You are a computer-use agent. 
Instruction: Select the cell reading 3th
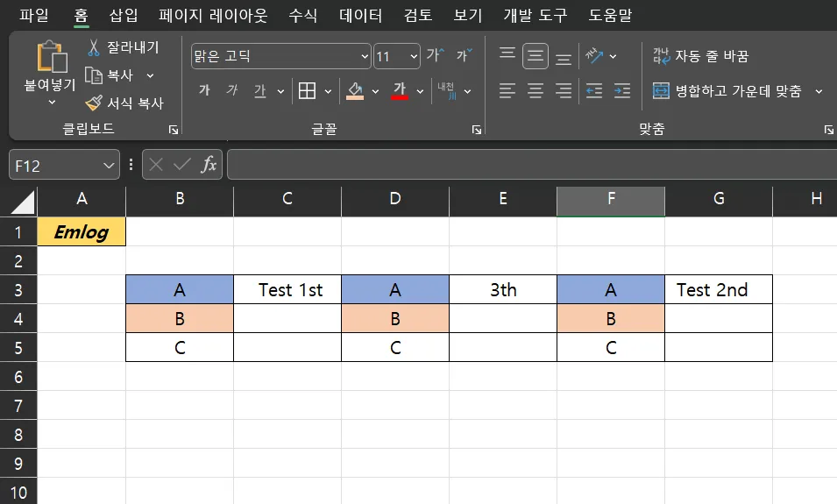click(503, 289)
